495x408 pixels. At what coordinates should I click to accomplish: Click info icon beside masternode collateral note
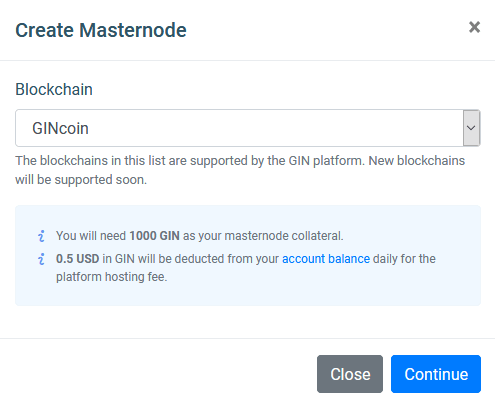click(x=41, y=236)
